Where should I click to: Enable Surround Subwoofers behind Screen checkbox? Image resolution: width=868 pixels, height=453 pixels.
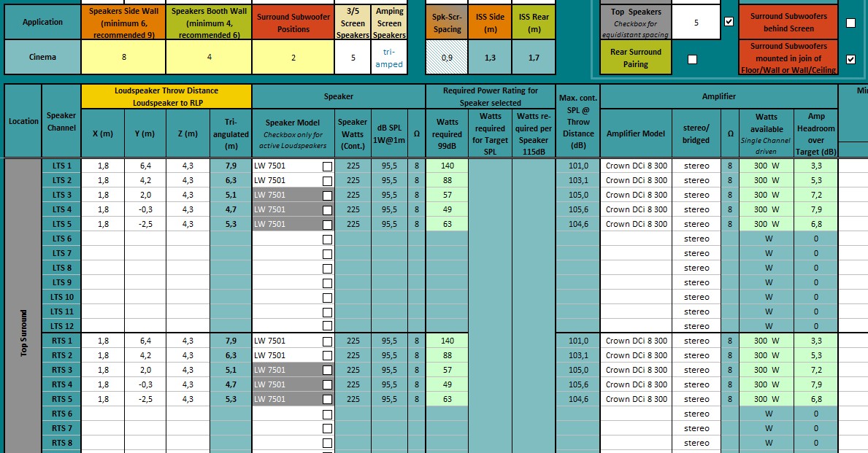tap(850, 23)
